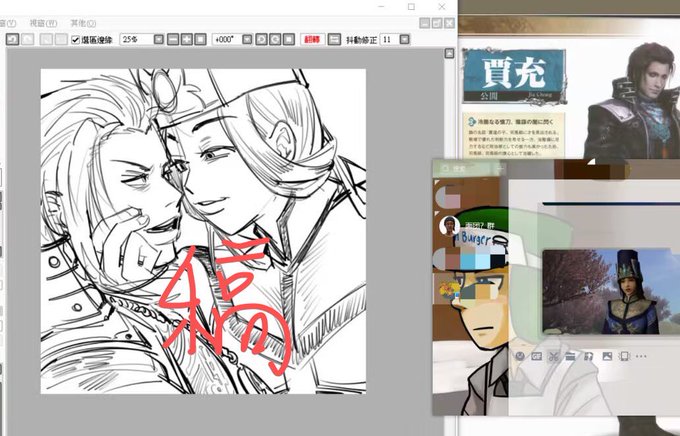Toggle the straight line drawing mode icon
This screenshot has width=680, height=436.
pos(334,39)
